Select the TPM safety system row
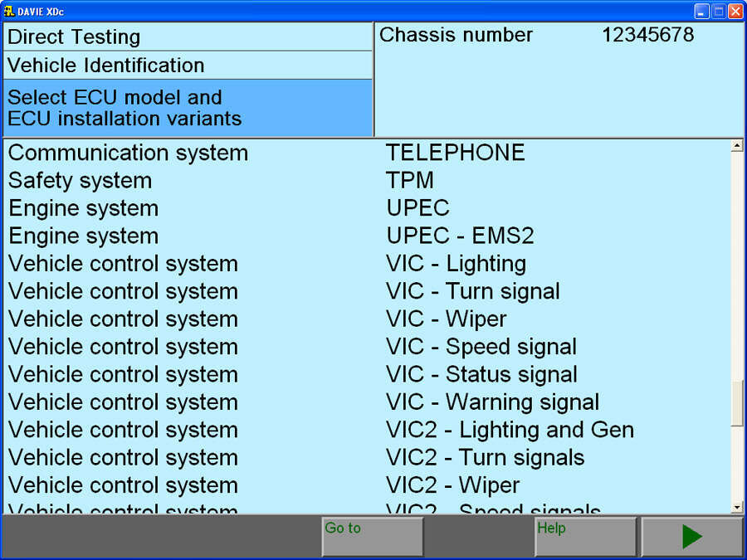The height and width of the screenshot is (560, 747). pyautogui.click(x=367, y=181)
